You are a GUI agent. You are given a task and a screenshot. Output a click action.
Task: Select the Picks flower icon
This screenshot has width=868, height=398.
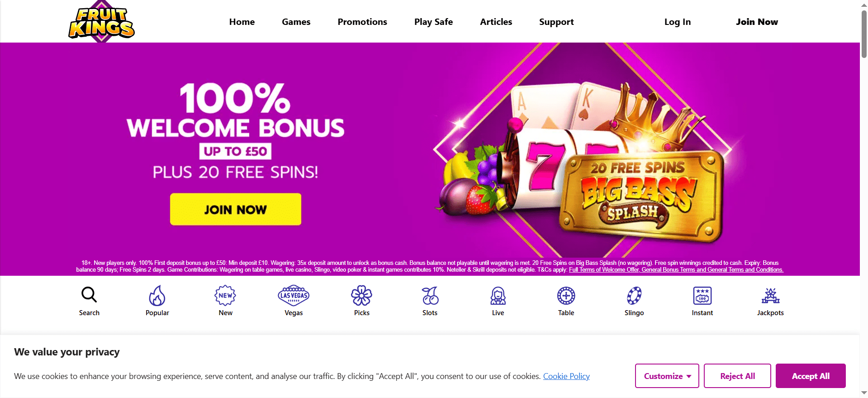[x=362, y=296]
